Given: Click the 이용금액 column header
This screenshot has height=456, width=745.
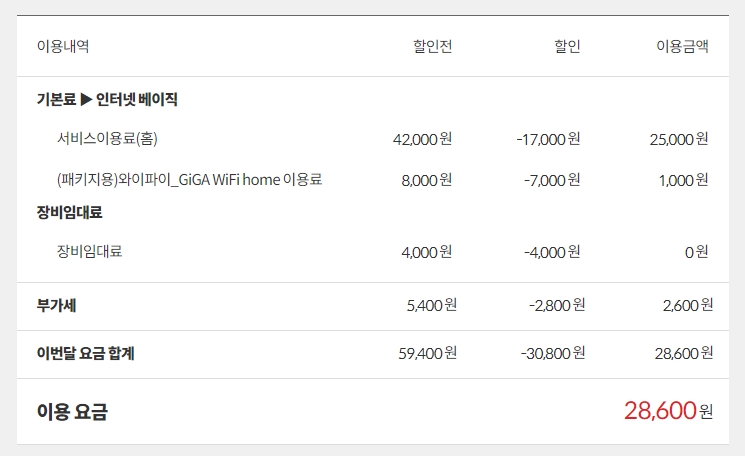Looking at the screenshot, I should (x=682, y=46).
